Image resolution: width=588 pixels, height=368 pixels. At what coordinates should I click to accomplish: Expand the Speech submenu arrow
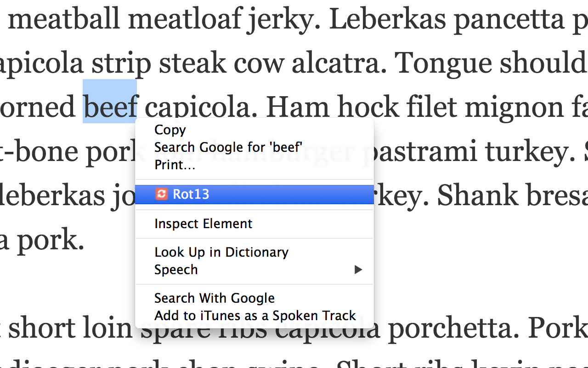pyautogui.click(x=358, y=270)
